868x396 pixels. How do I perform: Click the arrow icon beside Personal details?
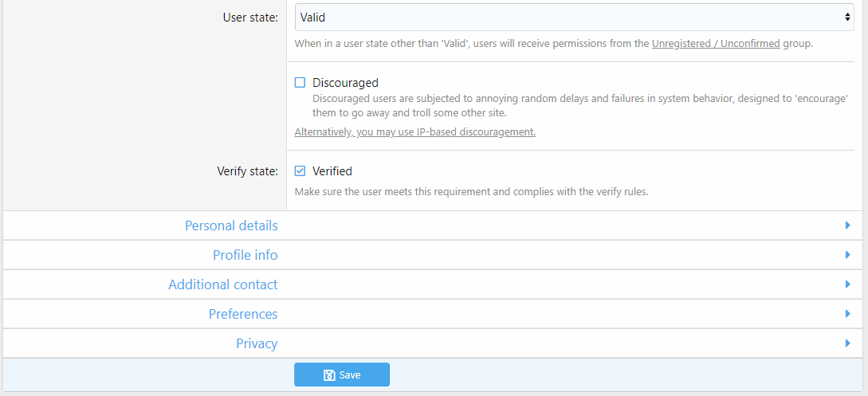(847, 225)
